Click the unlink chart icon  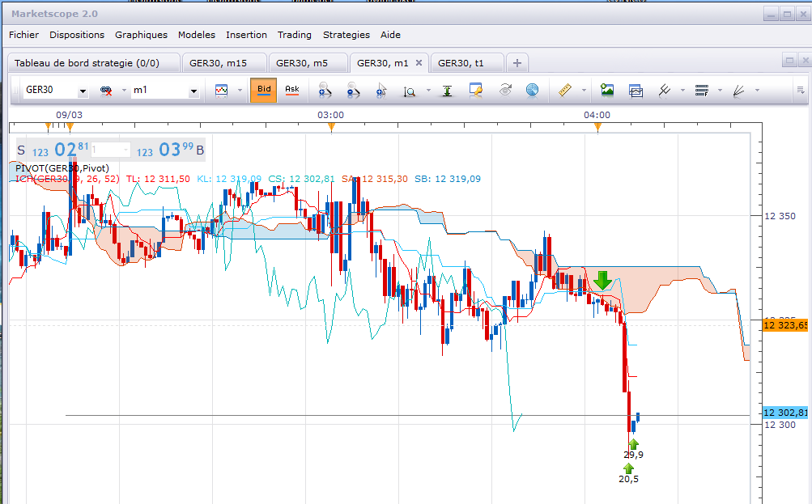pyautogui.click(x=106, y=91)
